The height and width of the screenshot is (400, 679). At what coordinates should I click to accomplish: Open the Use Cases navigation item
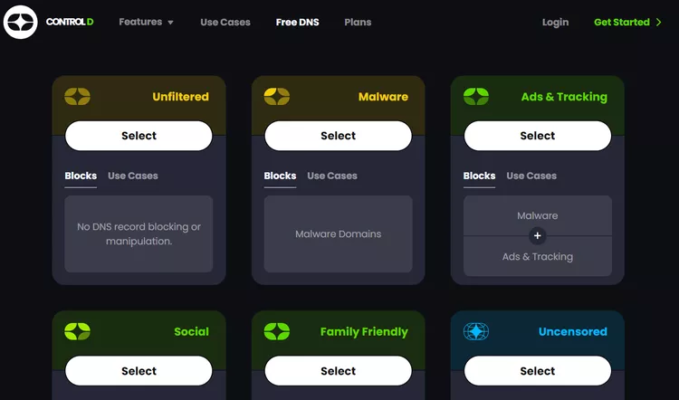[225, 22]
